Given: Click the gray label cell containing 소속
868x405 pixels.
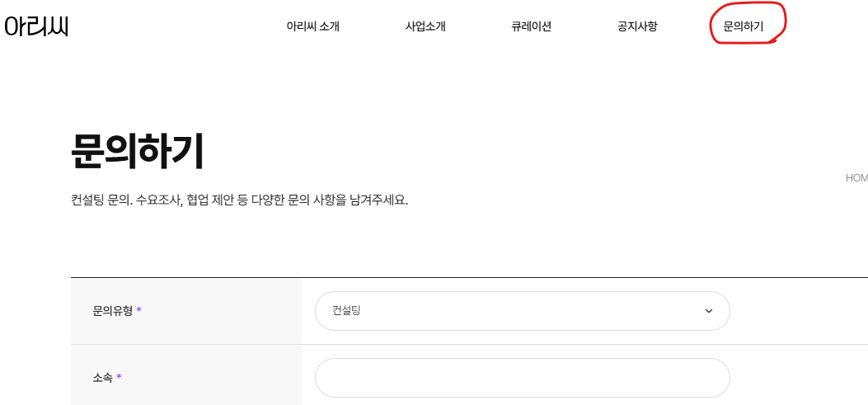Looking at the screenshot, I should coord(186,375).
